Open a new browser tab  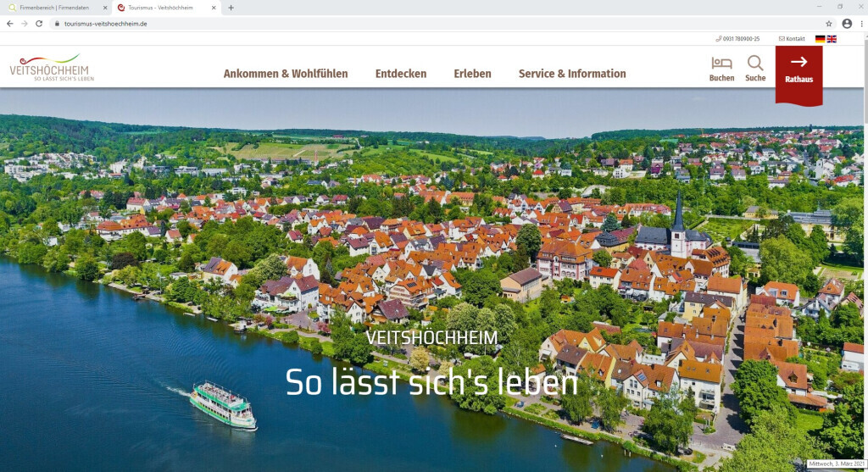pos(231,8)
